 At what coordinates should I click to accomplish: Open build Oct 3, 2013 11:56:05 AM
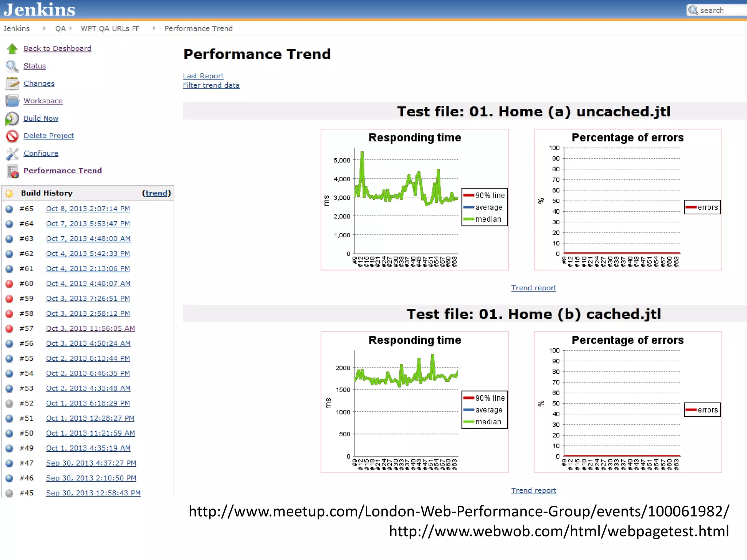(x=90, y=328)
